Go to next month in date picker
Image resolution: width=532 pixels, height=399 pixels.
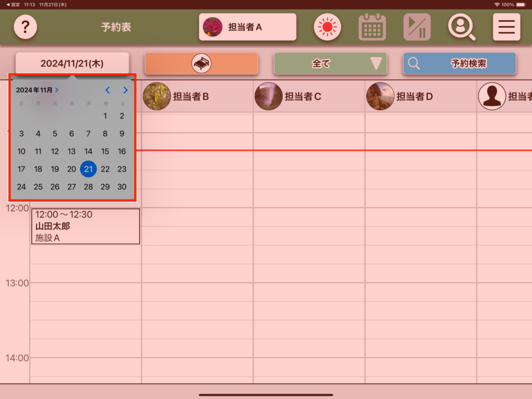pyautogui.click(x=125, y=90)
